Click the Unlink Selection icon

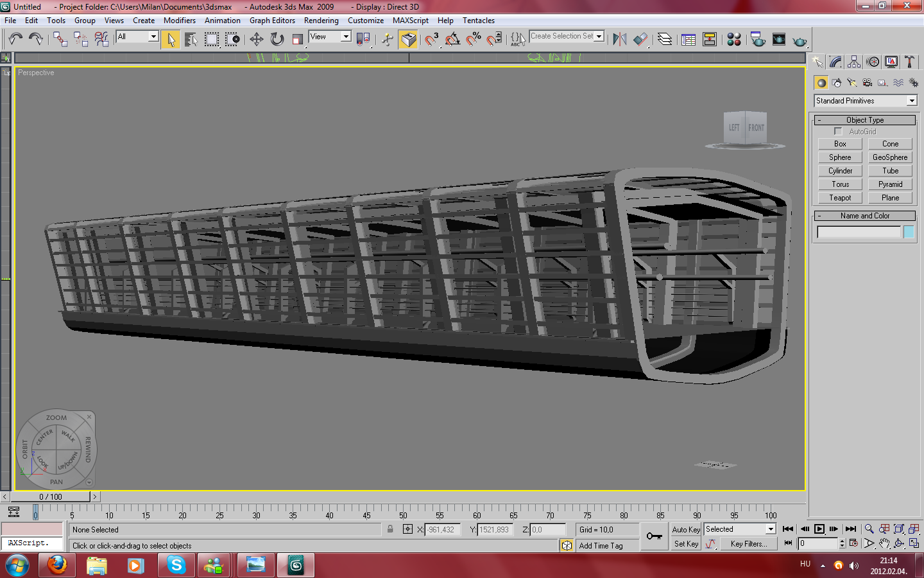[x=81, y=39]
